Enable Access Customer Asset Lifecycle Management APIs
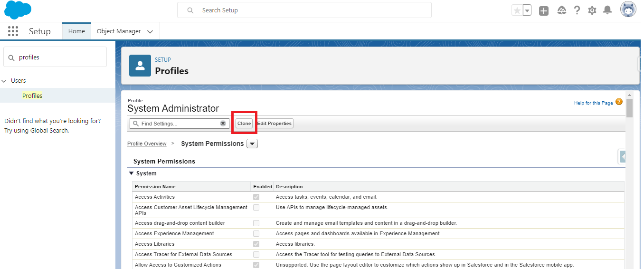The image size is (644, 269). (256, 207)
